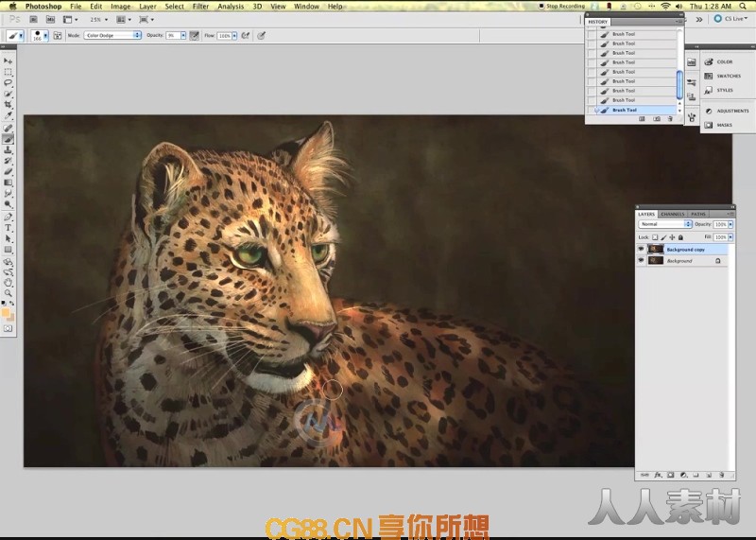The width and height of the screenshot is (756, 540).
Task: Open the Layer menu
Action: 147,7
